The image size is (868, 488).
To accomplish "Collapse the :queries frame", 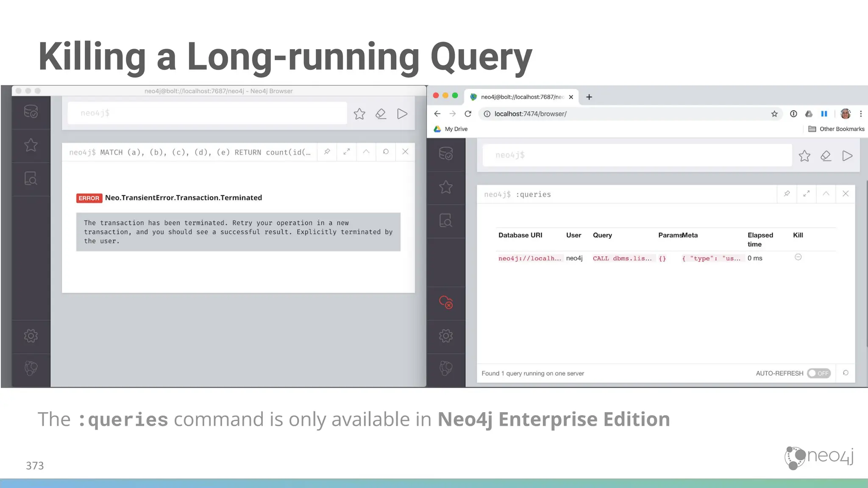I will tap(826, 194).
